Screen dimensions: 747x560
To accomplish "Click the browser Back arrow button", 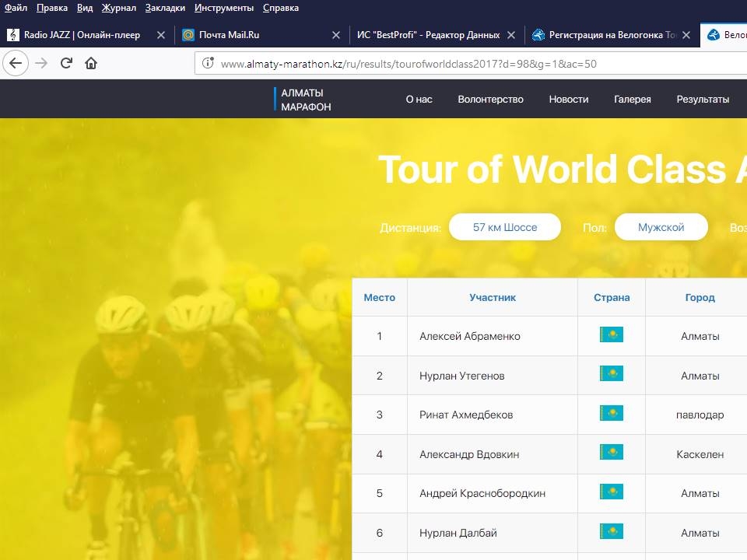I will coord(16,63).
